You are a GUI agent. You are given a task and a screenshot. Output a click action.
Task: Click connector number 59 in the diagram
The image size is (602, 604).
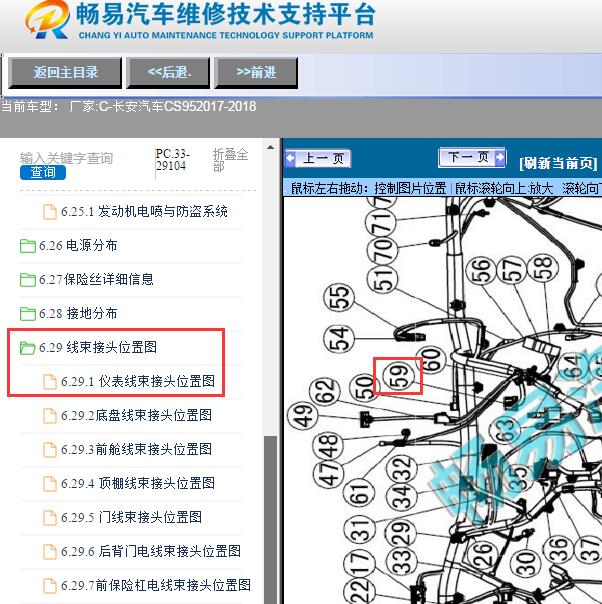click(x=399, y=376)
